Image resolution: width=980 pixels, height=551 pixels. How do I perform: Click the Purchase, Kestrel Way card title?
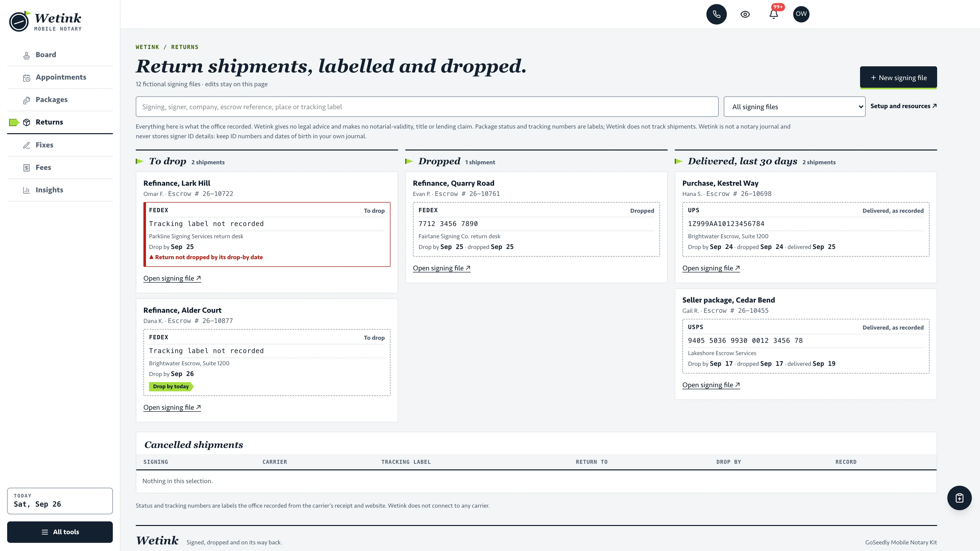click(x=720, y=183)
